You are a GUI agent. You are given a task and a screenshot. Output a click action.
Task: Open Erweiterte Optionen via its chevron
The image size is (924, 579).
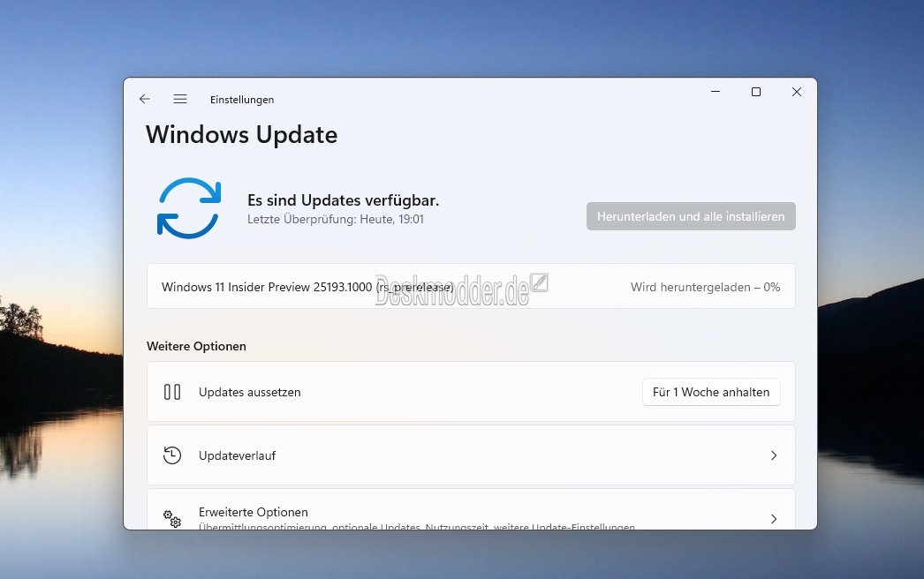click(774, 518)
